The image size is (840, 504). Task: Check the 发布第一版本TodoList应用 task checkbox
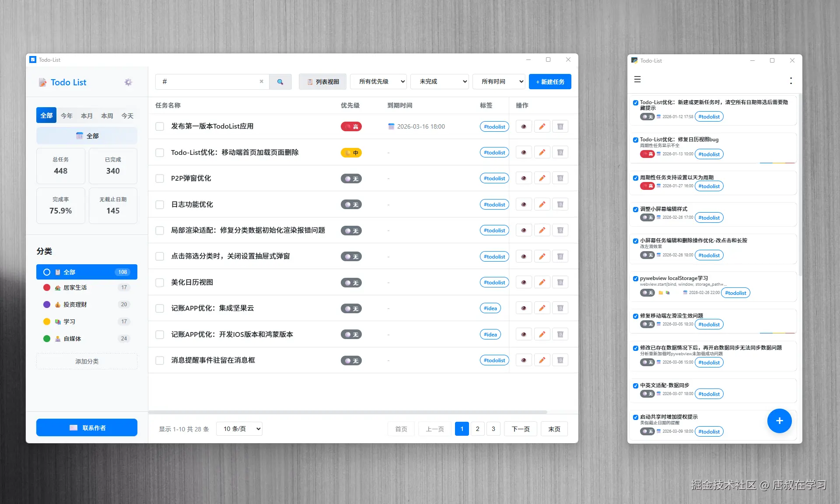tap(160, 126)
